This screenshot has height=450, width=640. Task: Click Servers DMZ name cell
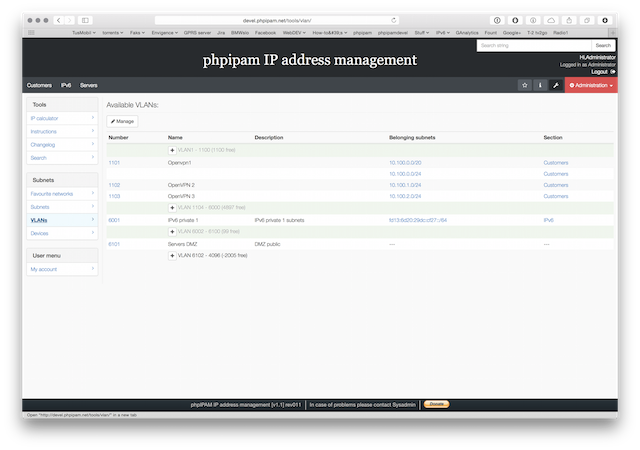182,244
